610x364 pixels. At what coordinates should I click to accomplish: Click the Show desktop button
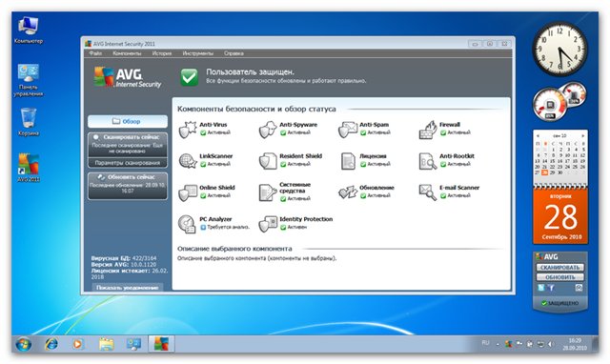click(x=595, y=344)
